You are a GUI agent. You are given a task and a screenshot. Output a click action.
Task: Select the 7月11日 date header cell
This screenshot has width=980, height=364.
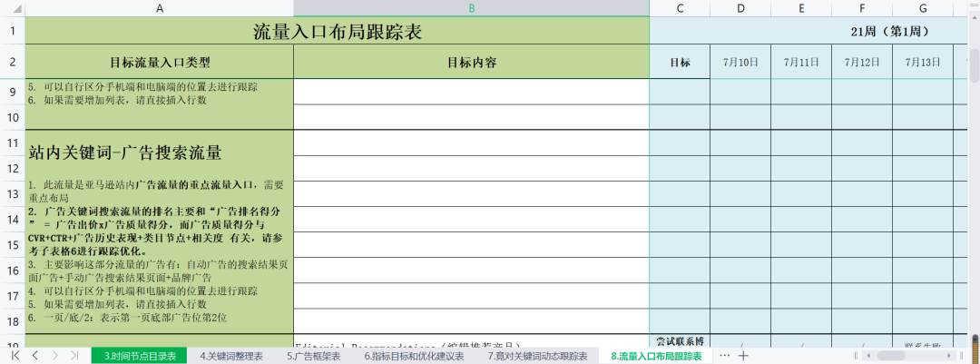(801, 62)
